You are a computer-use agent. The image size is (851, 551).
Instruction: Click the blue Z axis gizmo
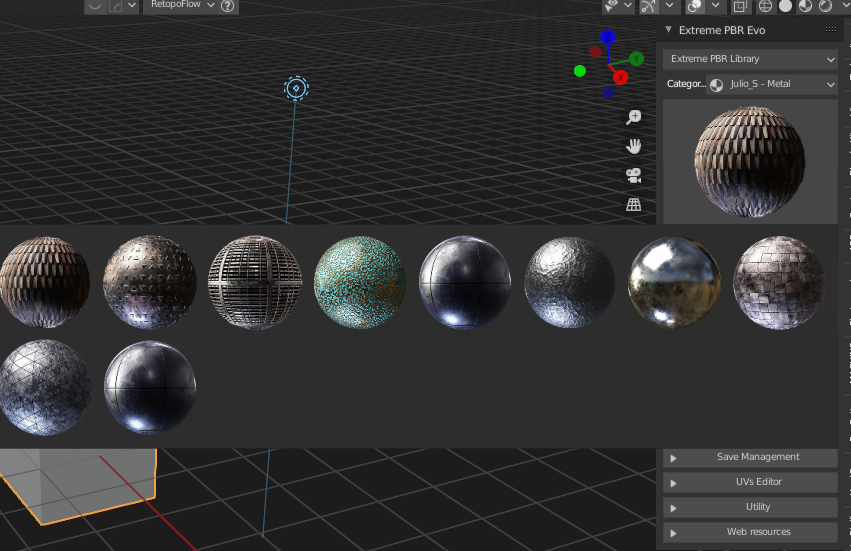[607, 37]
